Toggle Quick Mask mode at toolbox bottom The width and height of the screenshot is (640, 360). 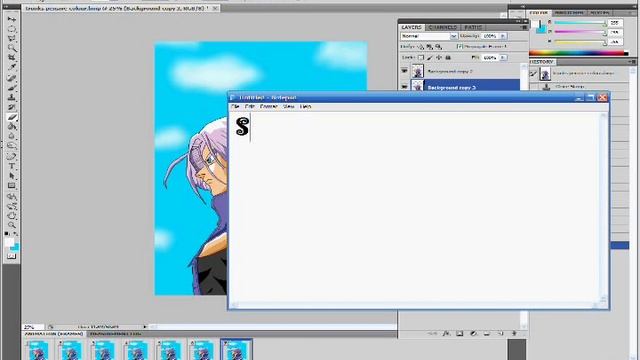coord(12,256)
